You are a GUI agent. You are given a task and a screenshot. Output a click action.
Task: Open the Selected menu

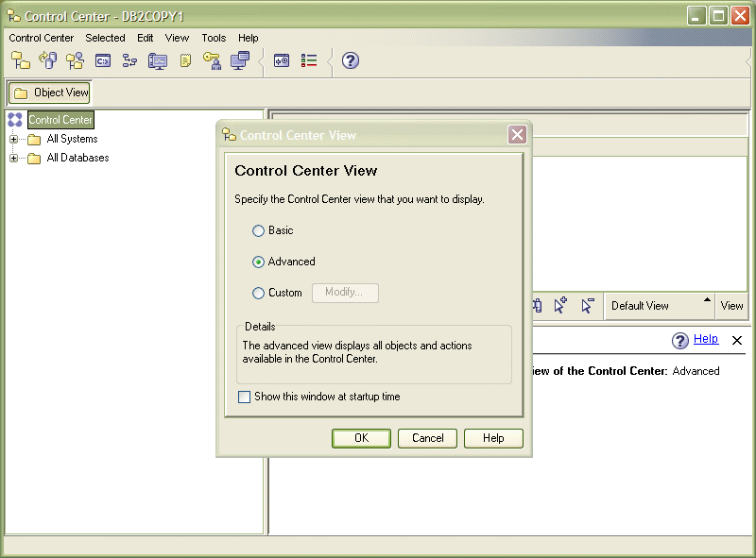pos(105,38)
